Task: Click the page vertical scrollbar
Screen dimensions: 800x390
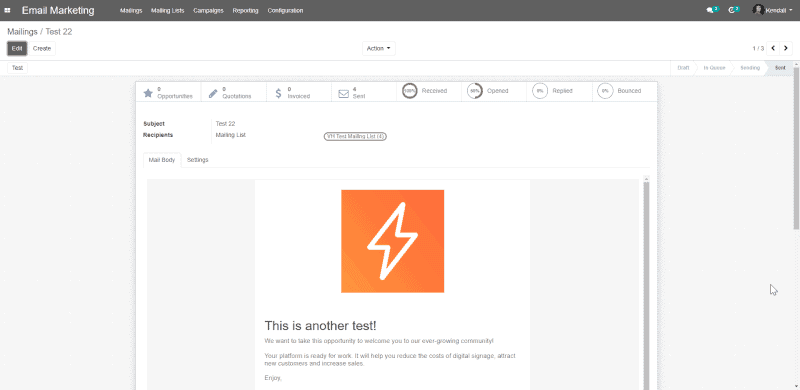Action: tap(796, 148)
